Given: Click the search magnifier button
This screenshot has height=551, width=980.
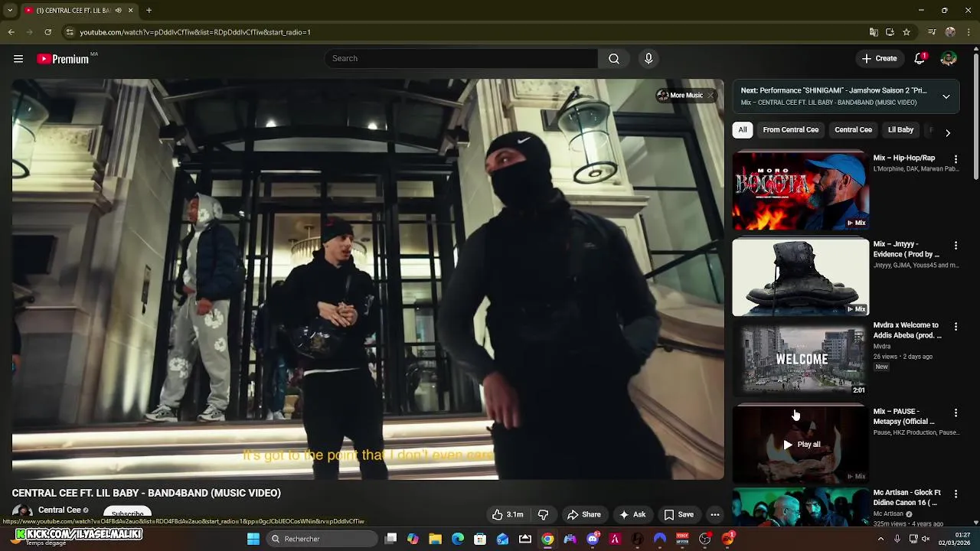Looking at the screenshot, I should (614, 59).
